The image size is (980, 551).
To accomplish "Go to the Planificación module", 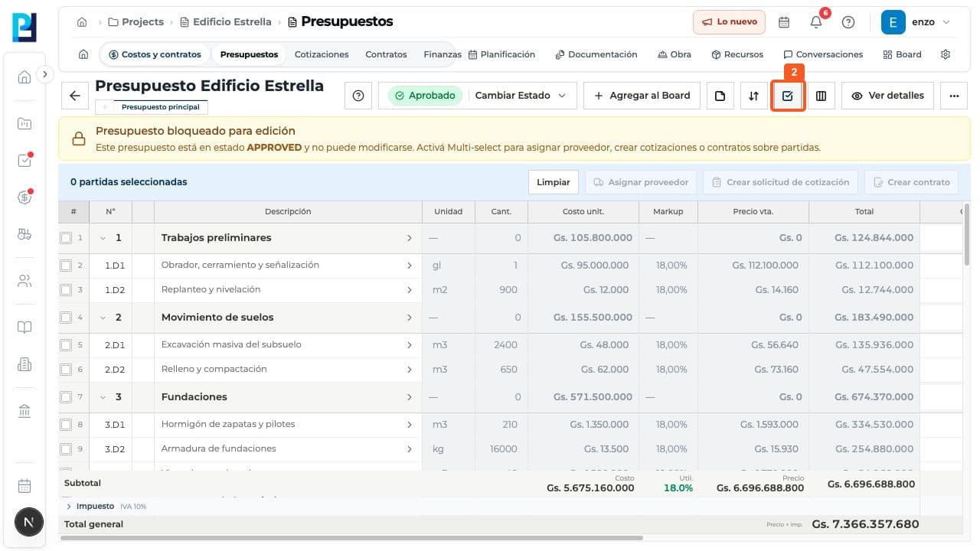I will pos(501,54).
